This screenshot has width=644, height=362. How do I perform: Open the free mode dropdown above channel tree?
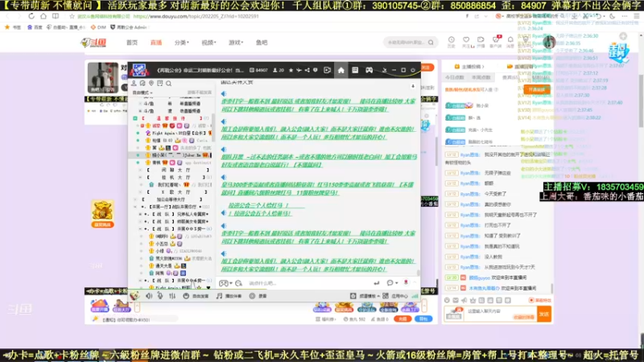point(142,93)
